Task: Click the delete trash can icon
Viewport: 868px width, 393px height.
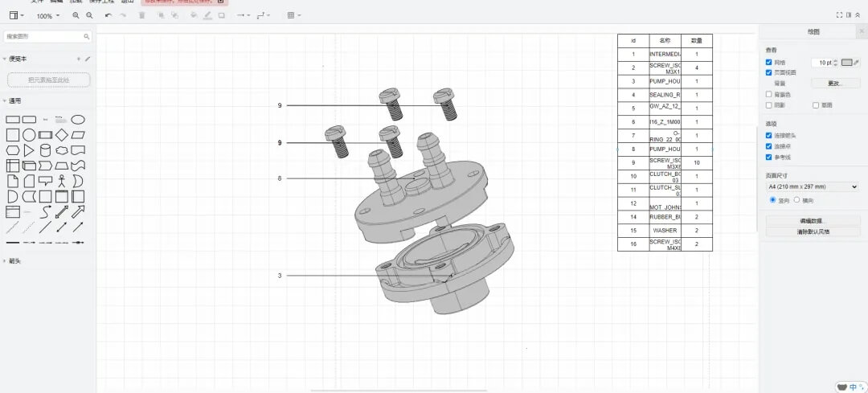Action: (x=141, y=15)
